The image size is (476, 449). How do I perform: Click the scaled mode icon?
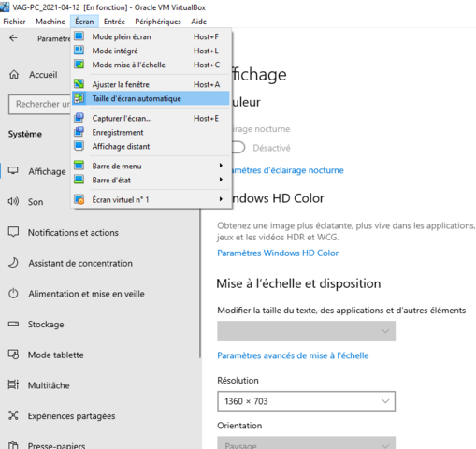click(x=79, y=65)
